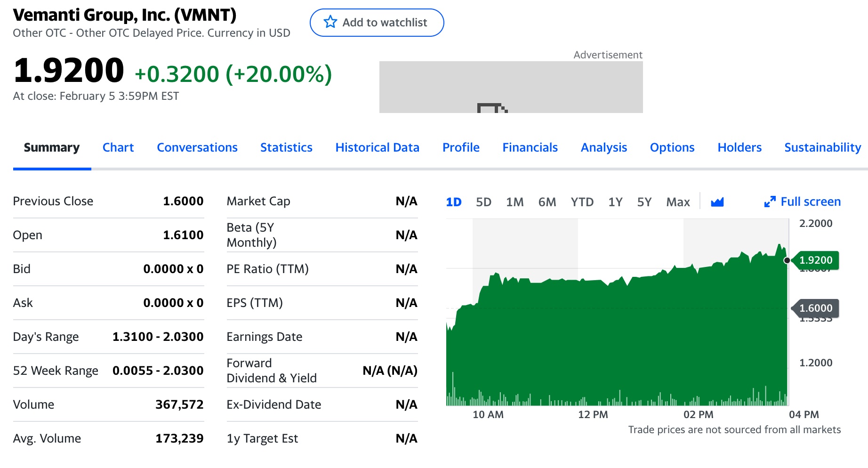Click the Open value 1.6100
The image size is (868, 468).
pyautogui.click(x=183, y=235)
